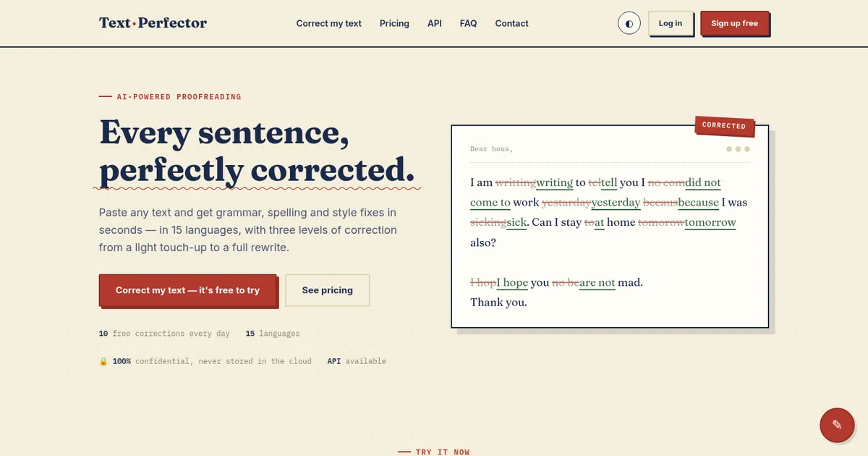The width and height of the screenshot is (868, 456).
Task: Open the Contact nav link
Action: (511, 23)
